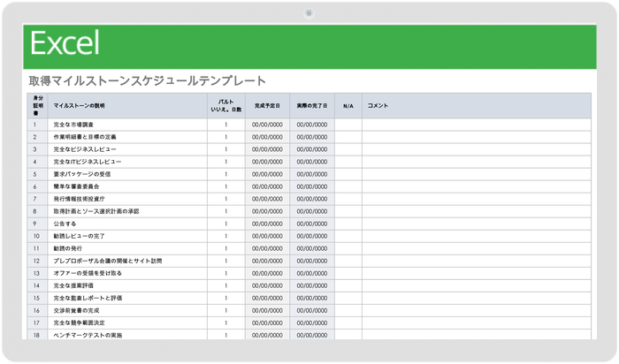This screenshot has width=619, height=364.
Task: Click ID number 5 cell
Action: click(x=37, y=174)
